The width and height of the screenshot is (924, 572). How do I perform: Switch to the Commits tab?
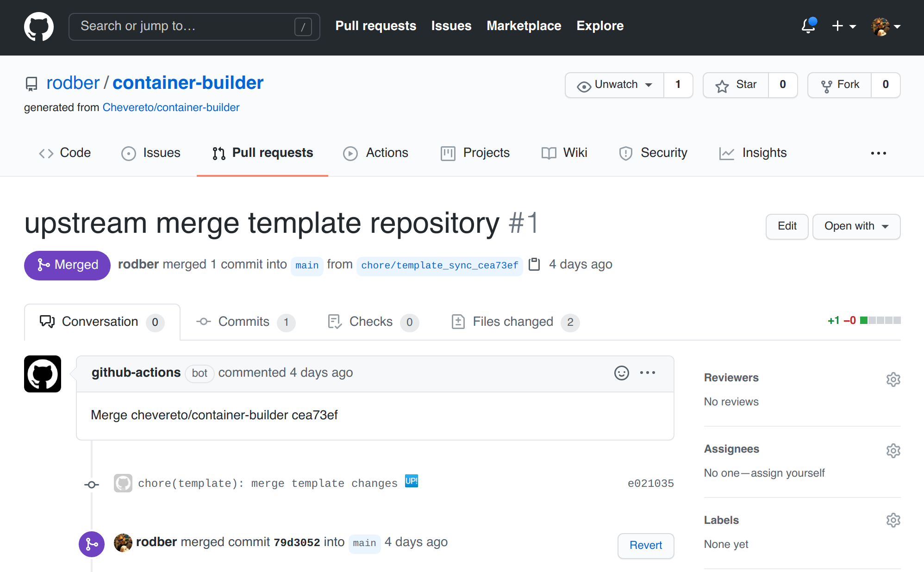(x=245, y=322)
